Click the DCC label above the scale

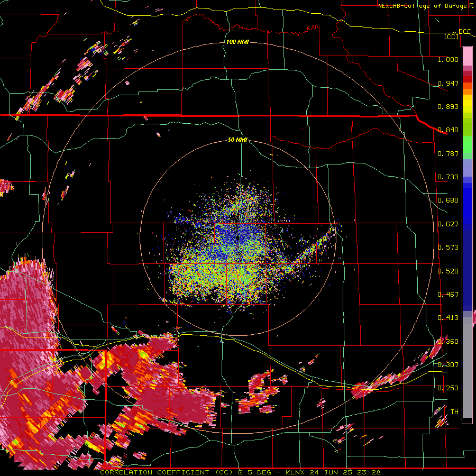464,32
